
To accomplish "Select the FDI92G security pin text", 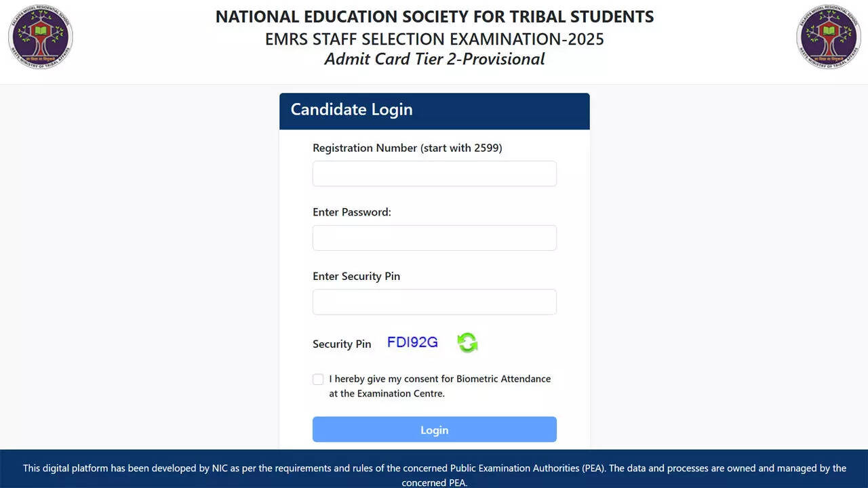I will (412, 342).
